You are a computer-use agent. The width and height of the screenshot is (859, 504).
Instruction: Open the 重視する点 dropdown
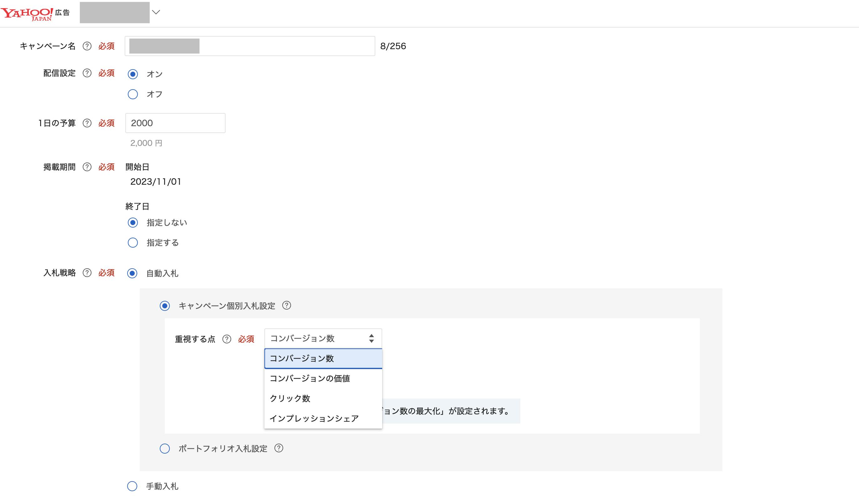click(323, 338)
